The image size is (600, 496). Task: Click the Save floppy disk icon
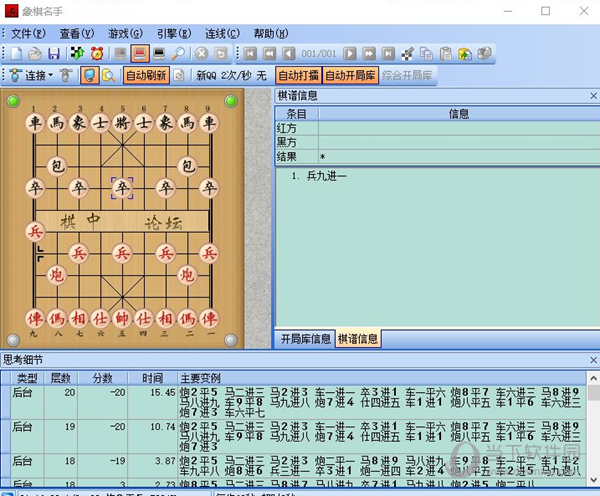53,53
